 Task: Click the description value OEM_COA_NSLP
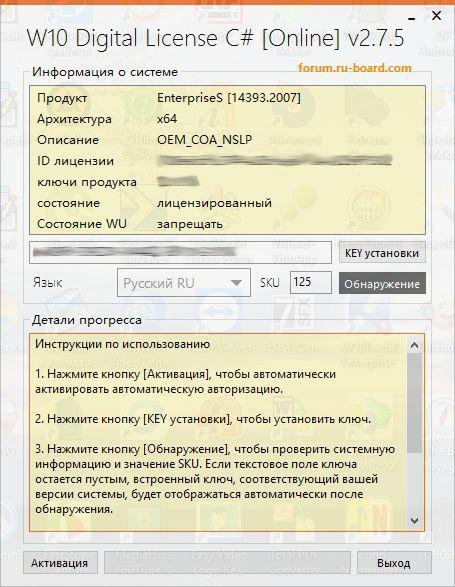[204, 140]
